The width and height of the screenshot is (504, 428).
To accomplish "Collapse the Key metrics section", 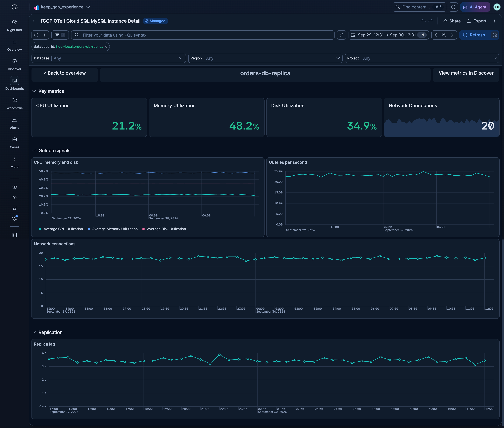I will tap(34, 91).
